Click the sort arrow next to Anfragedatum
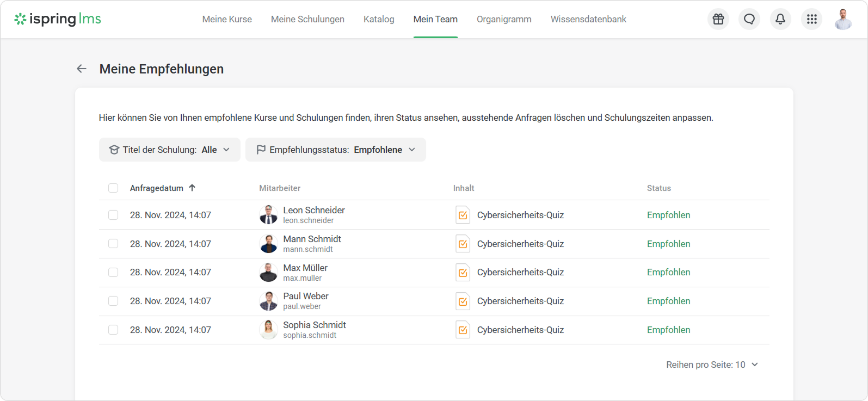 point(192,188)
